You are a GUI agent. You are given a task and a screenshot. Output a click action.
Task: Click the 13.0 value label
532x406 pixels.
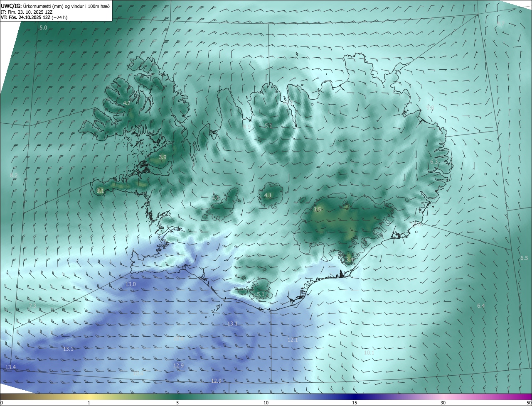coord(131,284)
